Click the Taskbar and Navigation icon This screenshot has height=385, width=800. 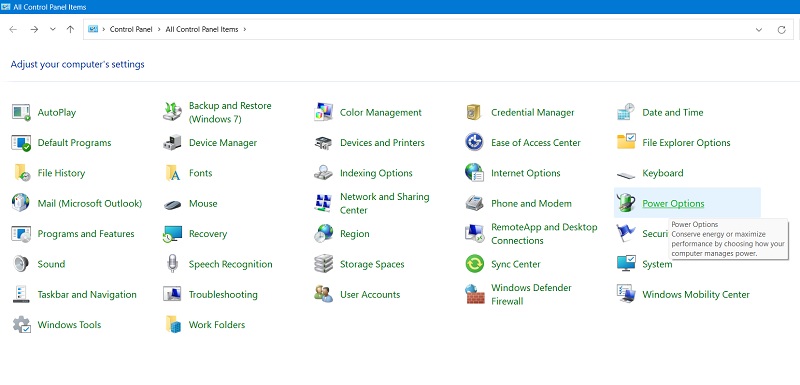21,294
